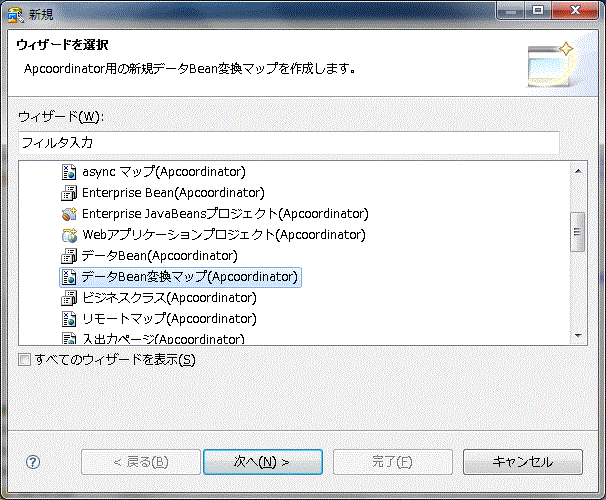This screenshot has height=500, width=606.
Task: Open help with the question mark icon
Action: click(33, 462)
